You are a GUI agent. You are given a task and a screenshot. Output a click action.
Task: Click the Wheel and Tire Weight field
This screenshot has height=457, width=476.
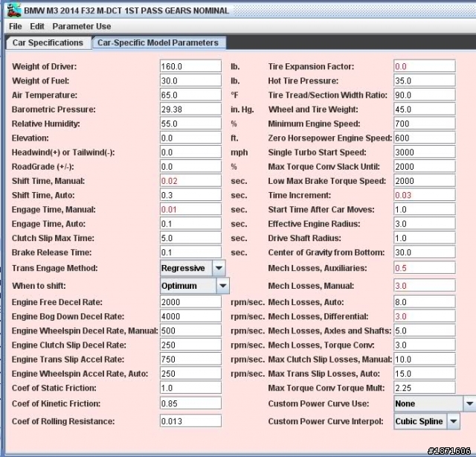[x=425, y=109]
